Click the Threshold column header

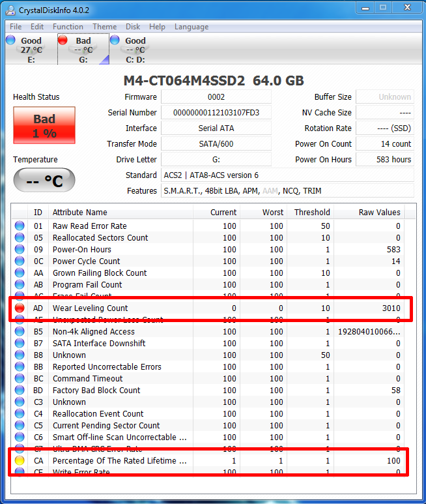point(311,212)
